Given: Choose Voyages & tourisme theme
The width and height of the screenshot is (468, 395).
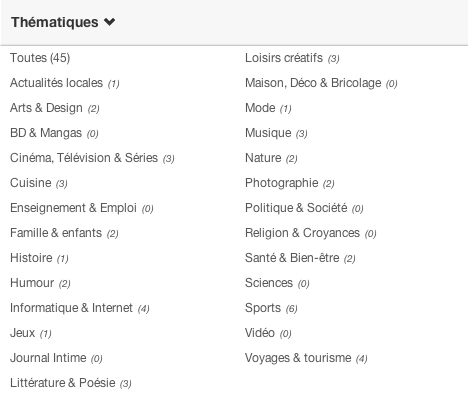Looking at the screenshot, I should 298,358.
